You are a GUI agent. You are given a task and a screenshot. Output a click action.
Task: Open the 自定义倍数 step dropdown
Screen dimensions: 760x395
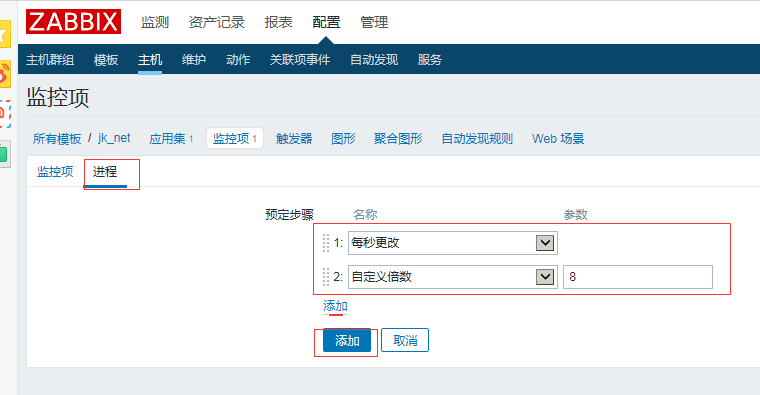click(x=453, y=277)
